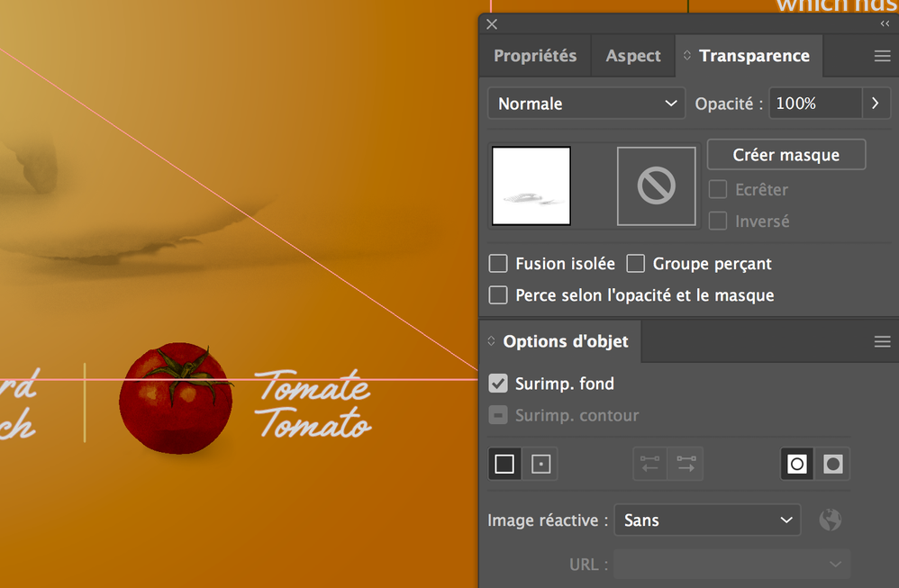899x588 pixels.
Task: Click reverse path direction on icon
Action: click(x=686, y=464)
